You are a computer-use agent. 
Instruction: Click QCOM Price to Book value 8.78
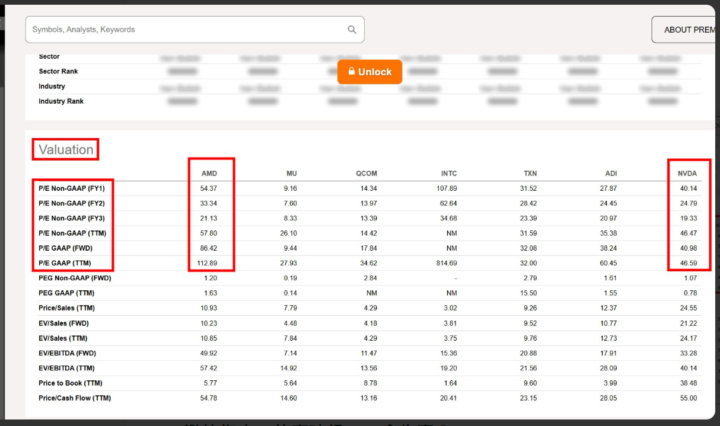pyautogui.click(x=370, y=383)
